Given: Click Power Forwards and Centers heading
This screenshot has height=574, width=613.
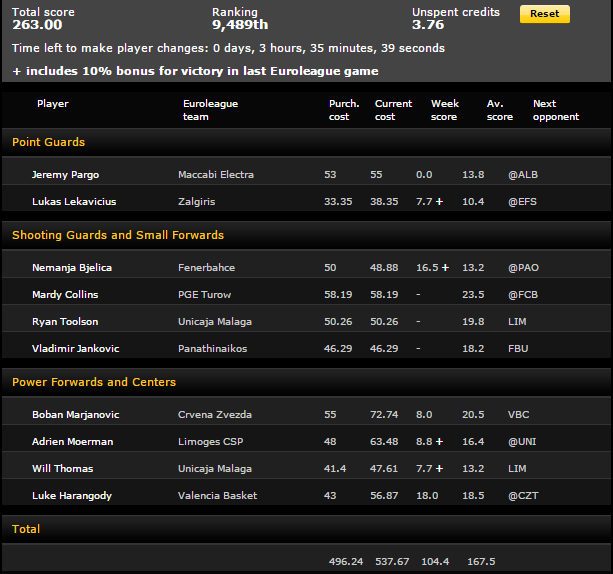Looking at the screenshot, I should coord(94,382).
